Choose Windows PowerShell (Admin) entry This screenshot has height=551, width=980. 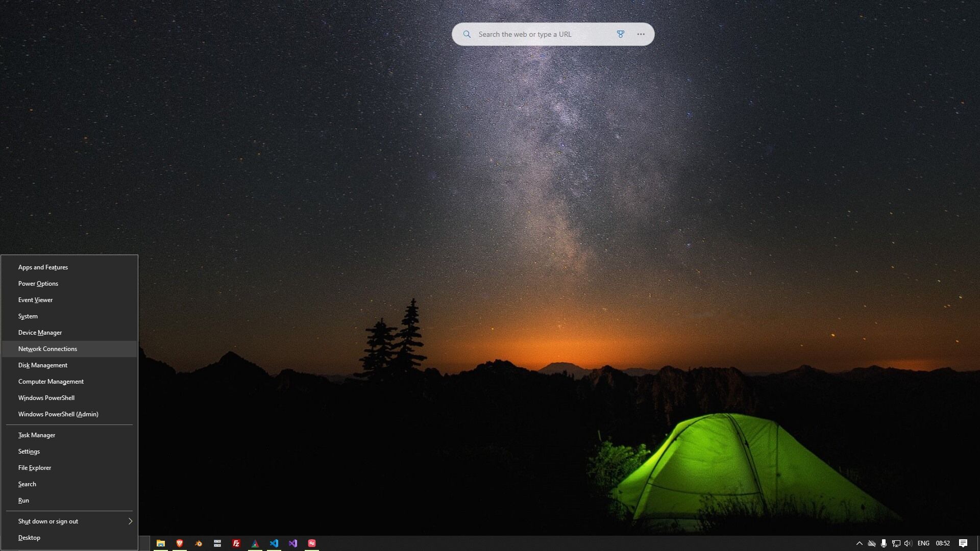coord(58,414)
